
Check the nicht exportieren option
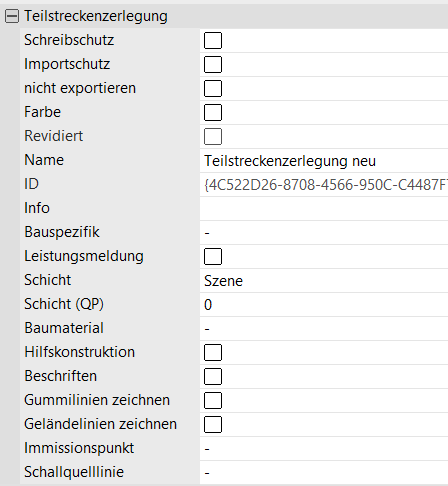point(213,88)
